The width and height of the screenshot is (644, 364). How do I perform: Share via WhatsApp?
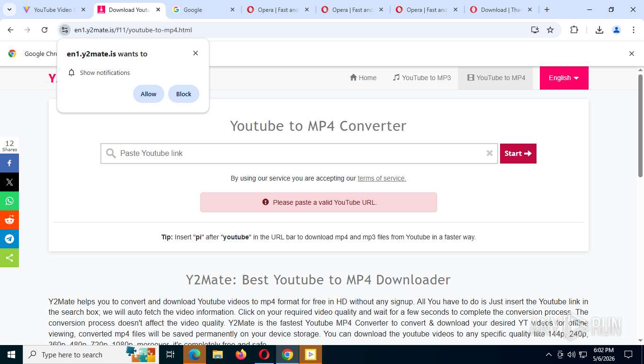tap(9, 201)
